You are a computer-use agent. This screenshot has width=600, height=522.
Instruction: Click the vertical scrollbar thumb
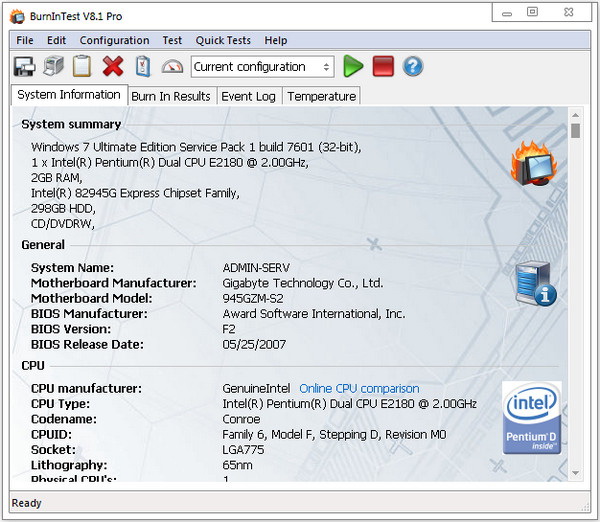tap(576, 130)
